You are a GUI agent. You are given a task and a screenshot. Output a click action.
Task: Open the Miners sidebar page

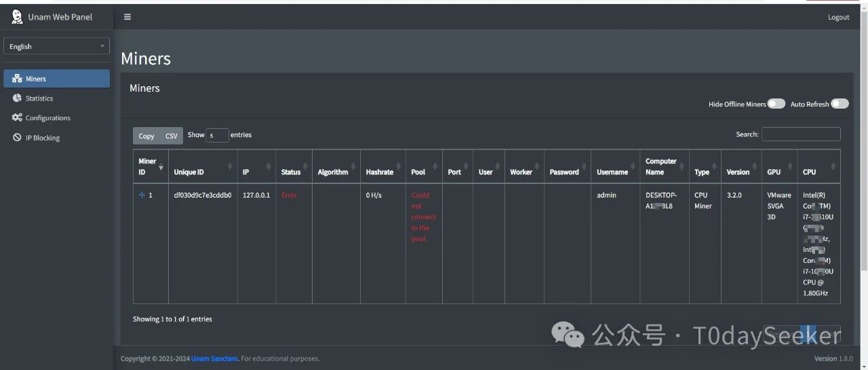click(56, 79)
